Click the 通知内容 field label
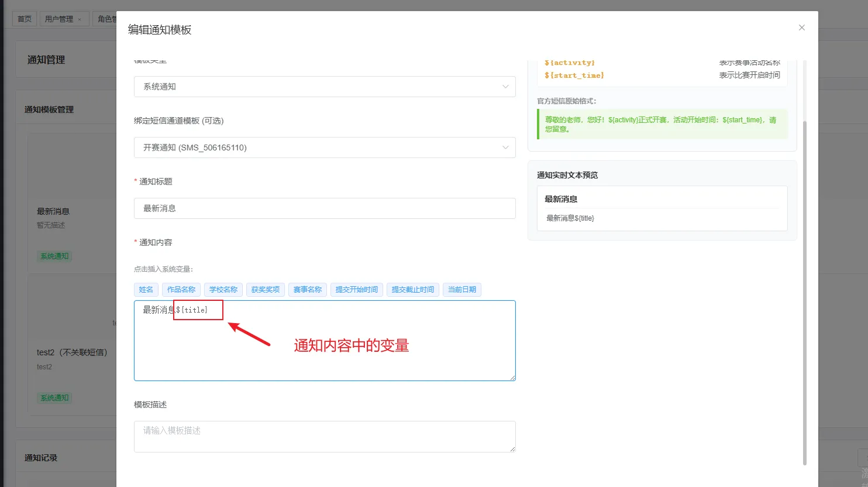868x487 pixels. (x=156, y=242)
